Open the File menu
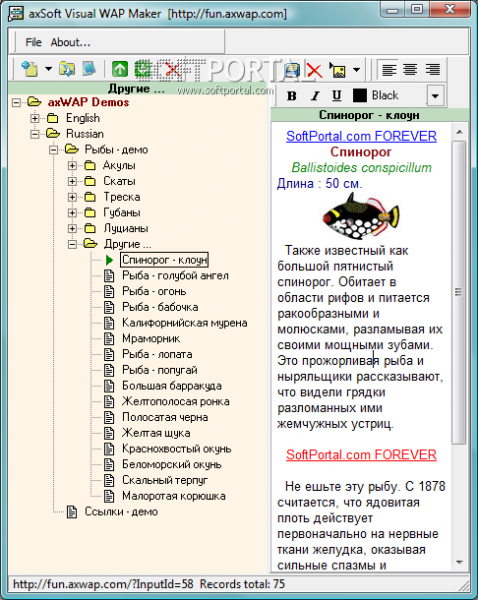478x600 pixels. point(33,42)
